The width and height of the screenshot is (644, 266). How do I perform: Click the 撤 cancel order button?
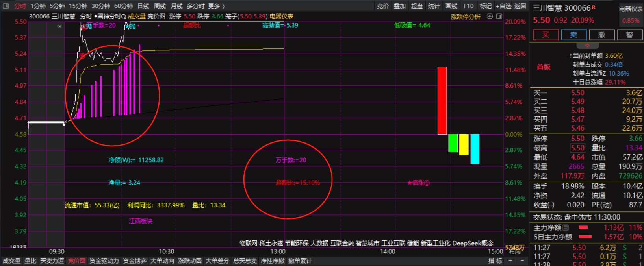coord(601,35)
